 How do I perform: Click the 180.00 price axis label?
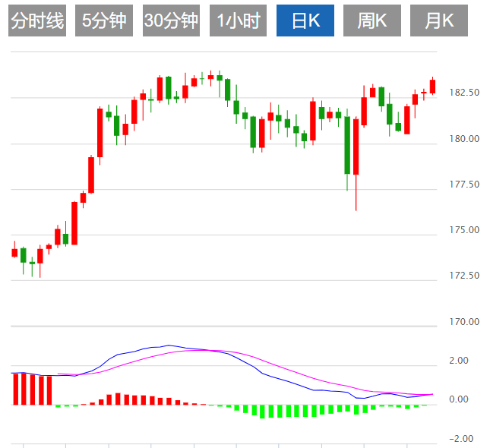click(464, 138)
